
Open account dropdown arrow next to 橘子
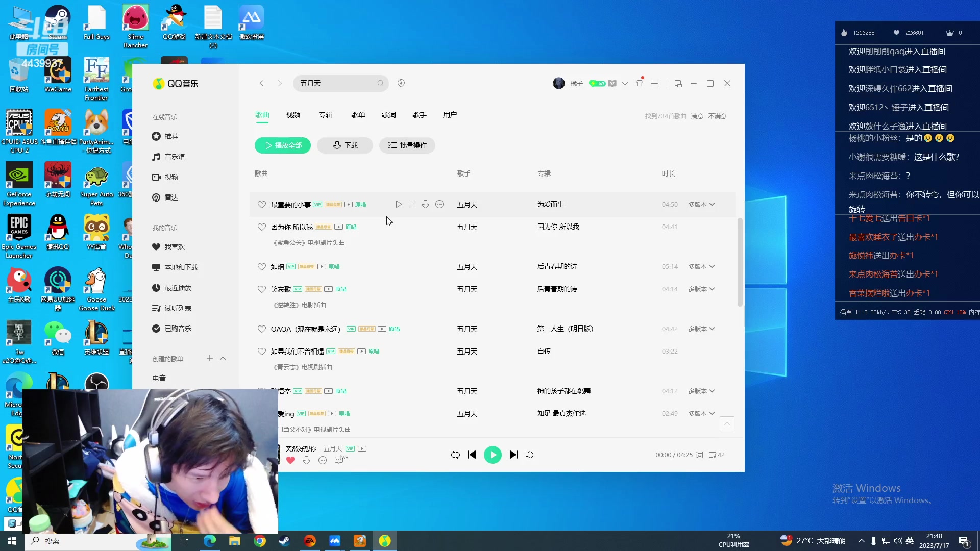tap(625, 83)
